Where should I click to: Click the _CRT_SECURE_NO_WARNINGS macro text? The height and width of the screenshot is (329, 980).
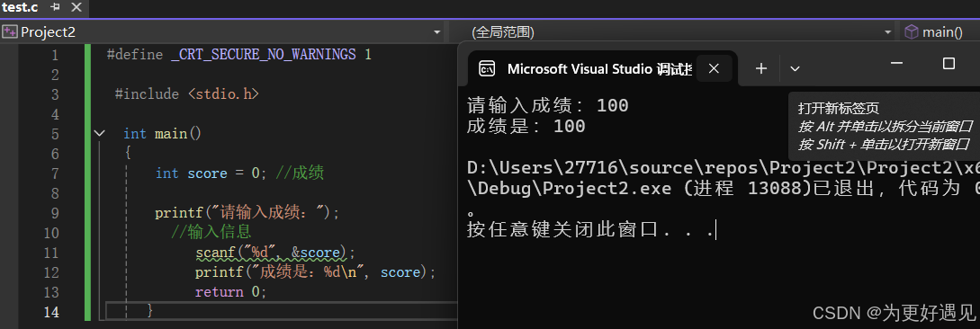click(263, 55)
